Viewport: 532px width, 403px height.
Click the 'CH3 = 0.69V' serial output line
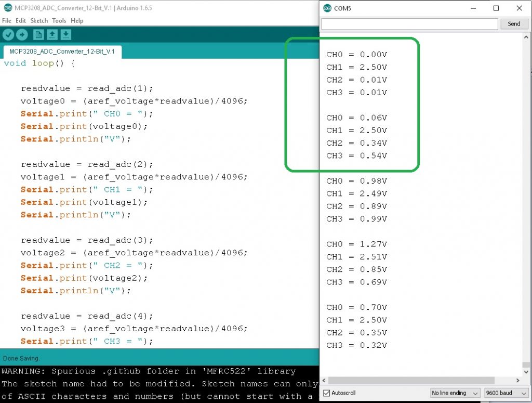(x=356, y=282)
